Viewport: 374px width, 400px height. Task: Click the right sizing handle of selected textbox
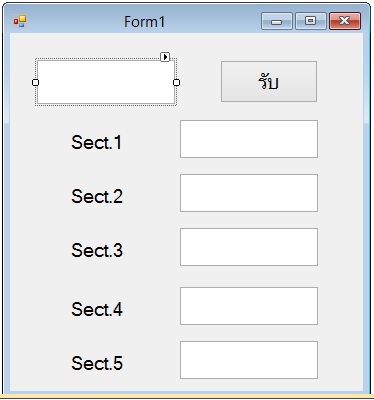(x=177, y=82)
